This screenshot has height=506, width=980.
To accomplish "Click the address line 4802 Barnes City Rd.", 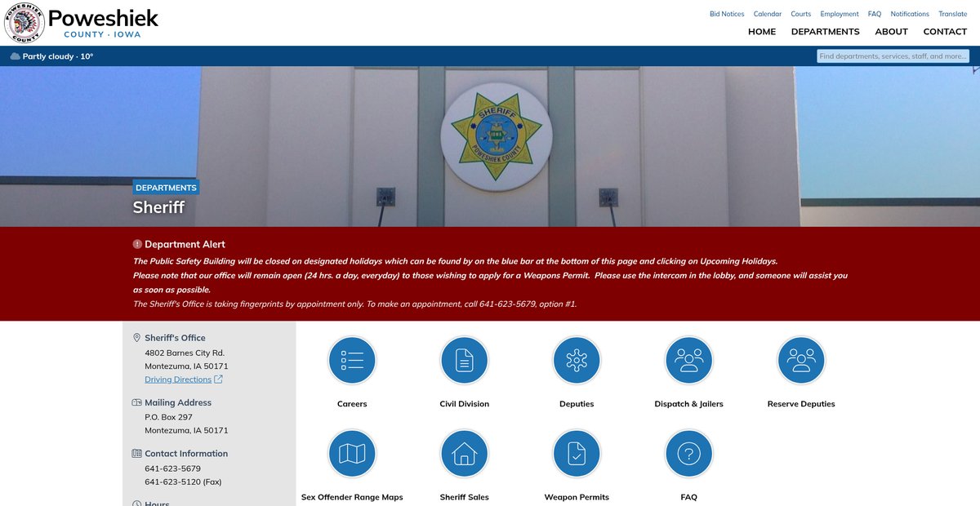I will tap(185, 353).
